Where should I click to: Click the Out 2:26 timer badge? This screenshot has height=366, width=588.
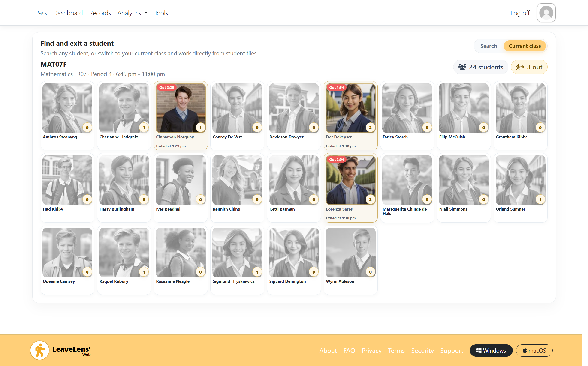click(166, 88)
